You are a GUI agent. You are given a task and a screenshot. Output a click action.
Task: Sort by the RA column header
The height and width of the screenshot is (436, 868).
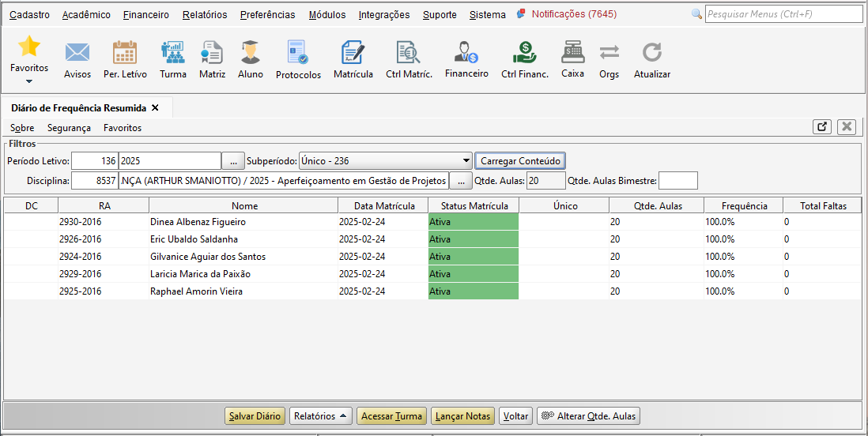pyautogui.click(x=104, y=206)
